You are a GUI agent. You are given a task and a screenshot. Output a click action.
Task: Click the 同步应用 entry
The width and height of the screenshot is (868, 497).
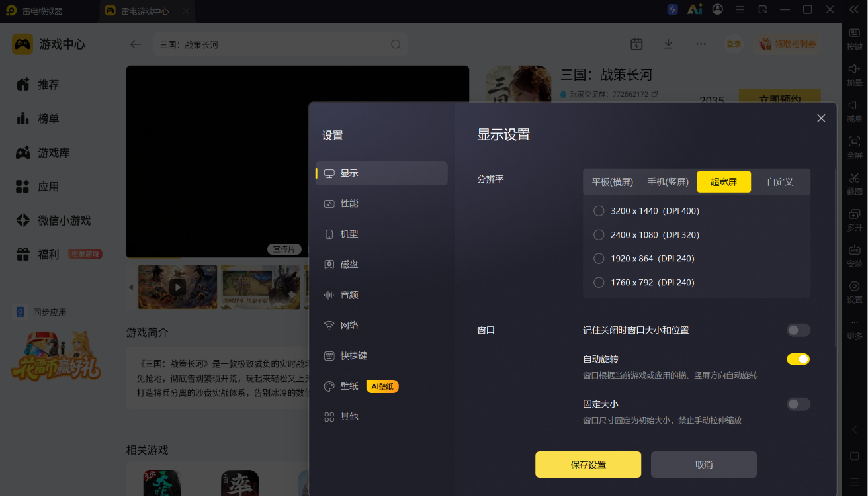41,312
